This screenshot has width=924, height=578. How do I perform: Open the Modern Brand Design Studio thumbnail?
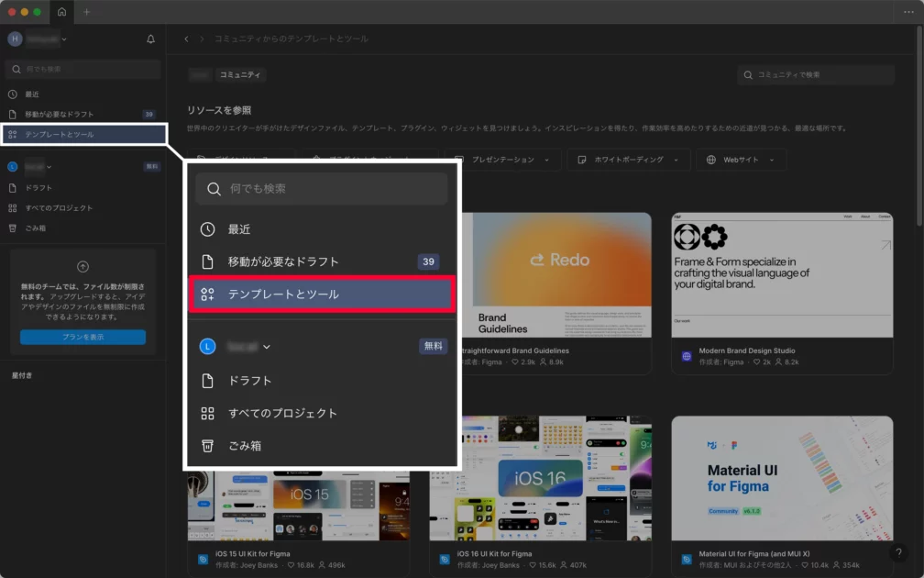(782, 275)
